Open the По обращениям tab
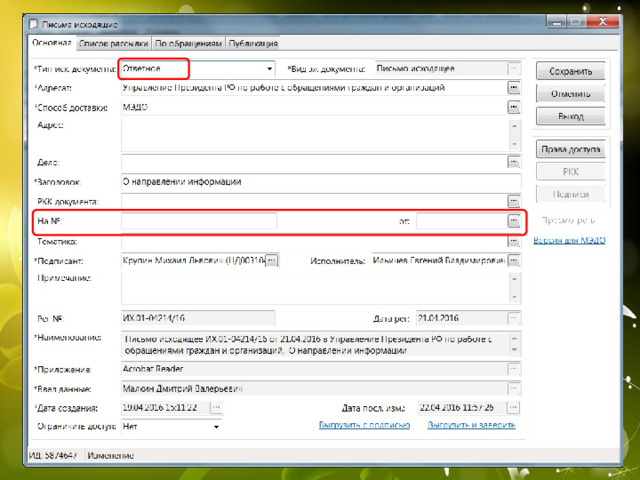This screenshot has width=640, height=480. (x=188, y=43)
